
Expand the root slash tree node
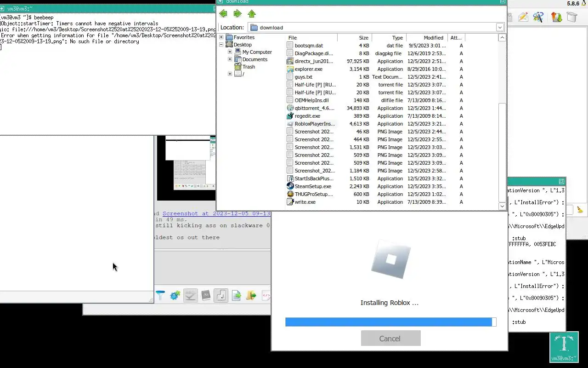(x=230, y=74)
